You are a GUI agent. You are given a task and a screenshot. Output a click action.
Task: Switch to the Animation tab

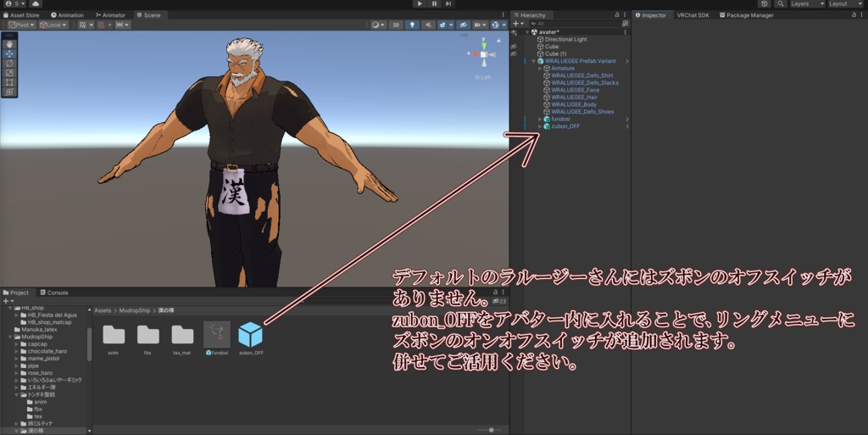[x=68, y=15]
